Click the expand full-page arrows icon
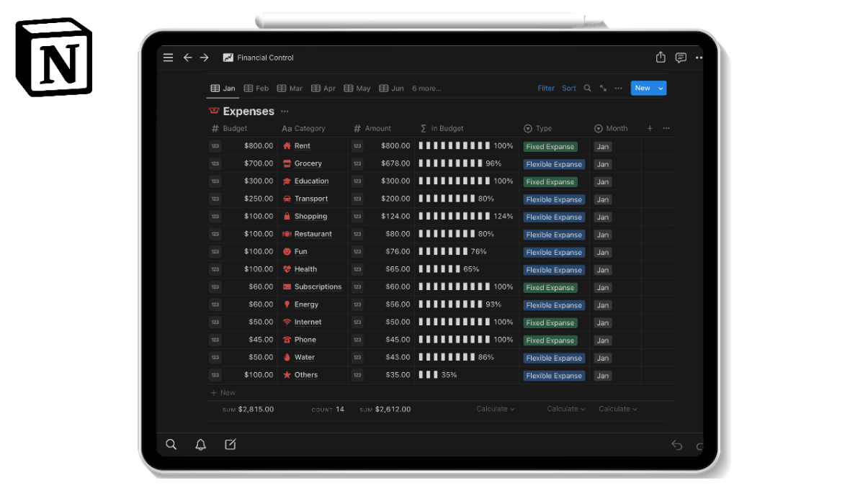 coord(603,88)
